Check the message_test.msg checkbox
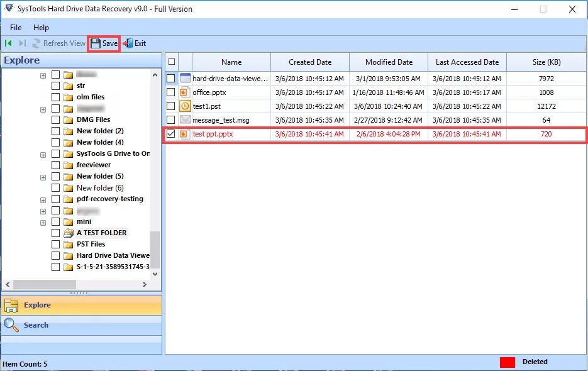The image size is (588, 371). click(170, 120)
